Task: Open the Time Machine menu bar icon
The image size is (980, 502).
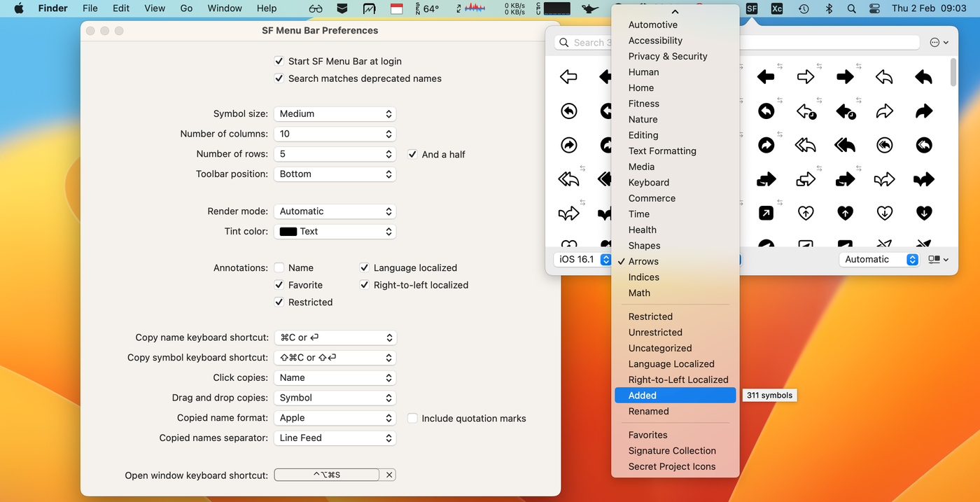Action: [804, 8]
